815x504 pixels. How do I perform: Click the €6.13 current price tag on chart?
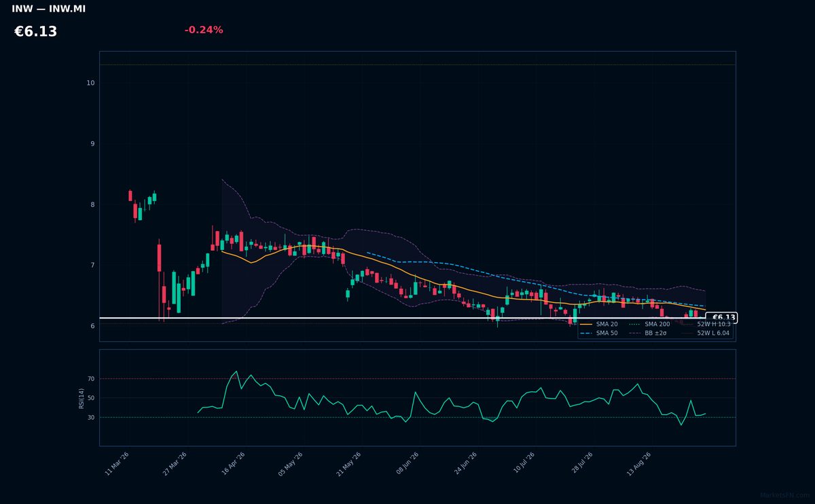(x=722, y=318)
